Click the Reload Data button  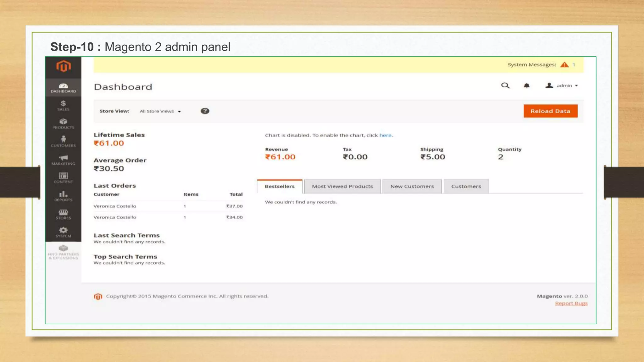[550, 111]
